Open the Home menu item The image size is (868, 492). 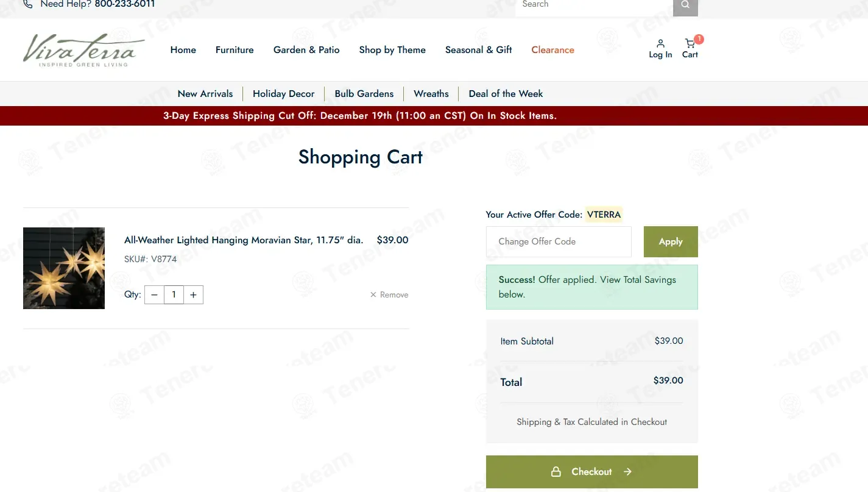[x=183, y=50]
